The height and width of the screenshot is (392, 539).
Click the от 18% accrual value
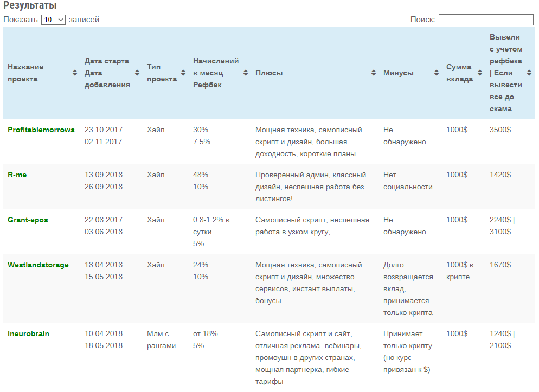tap(205, 334)
